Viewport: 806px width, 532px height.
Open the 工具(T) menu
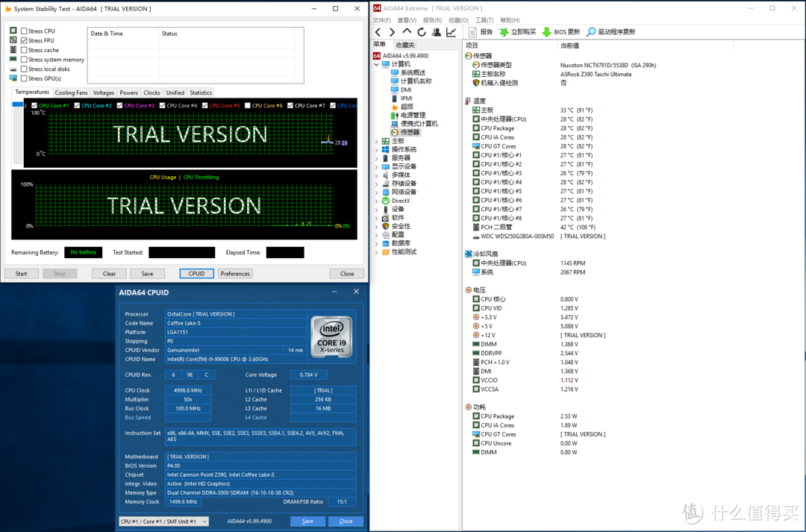pos(484,20)
